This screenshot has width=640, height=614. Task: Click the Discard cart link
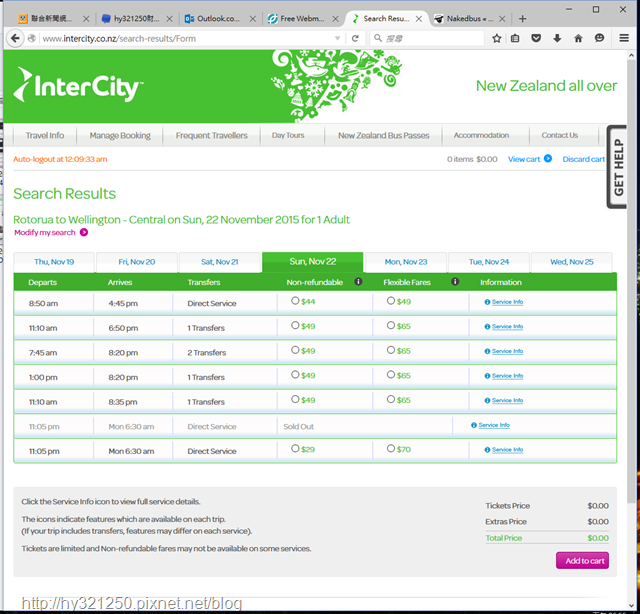(x=583, y=159)
